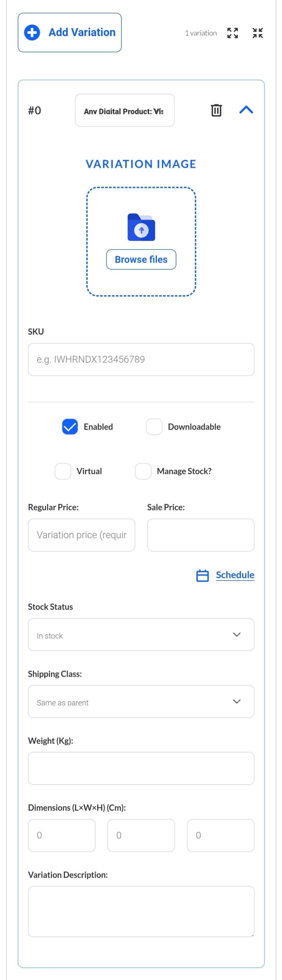This screenshot has height=980, width=282.
Task: Open the Stock Status dropdown
Action: point(141,635)
